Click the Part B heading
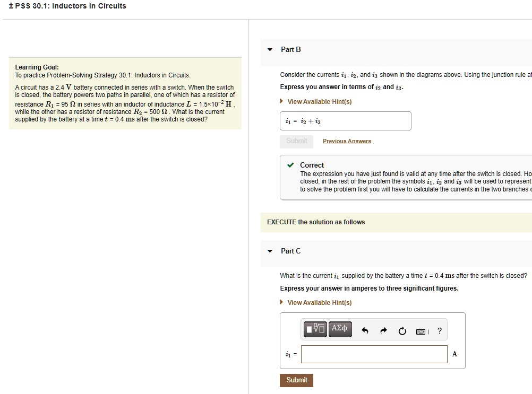Image resolution: width=532 pixels, height=394 pixels. coord(290,50)
